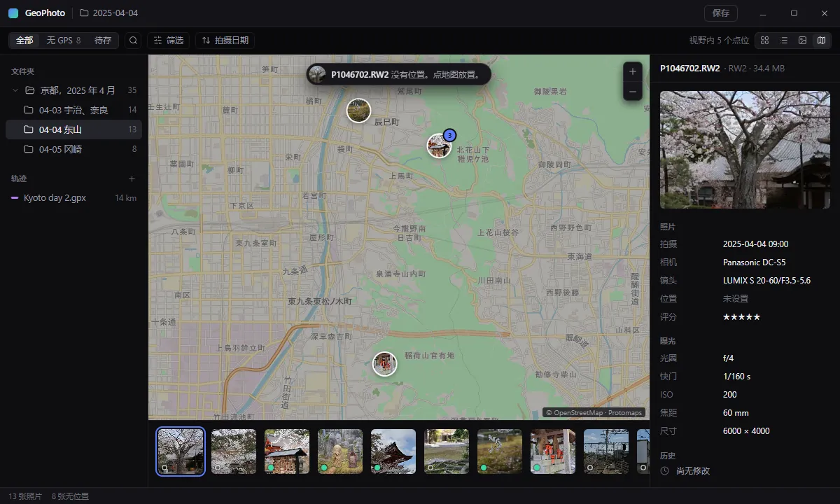Click the map cluster marker with badge 3
This screenshot has height=504, width=840.
pos(440,145)
